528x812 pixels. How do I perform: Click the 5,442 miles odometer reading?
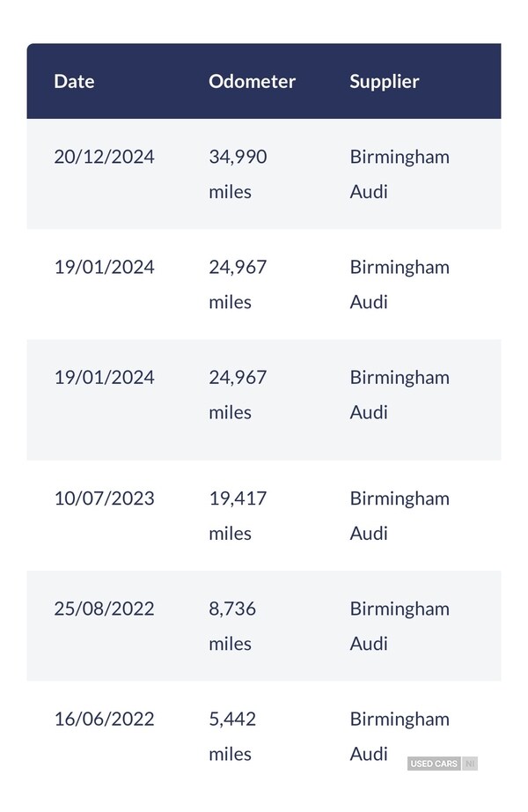point(232,735)
